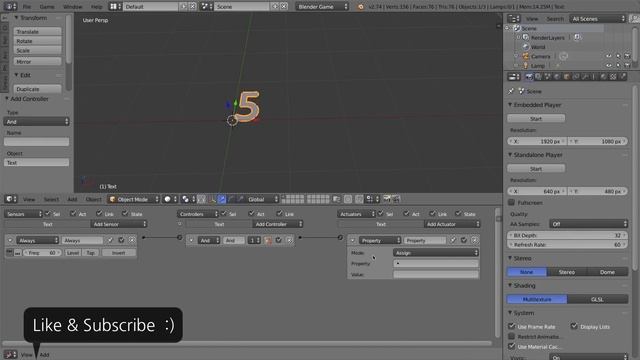Toggle the Controllers Link checkbox
This screenshot has height=360, width=640.
click(279, 213)
